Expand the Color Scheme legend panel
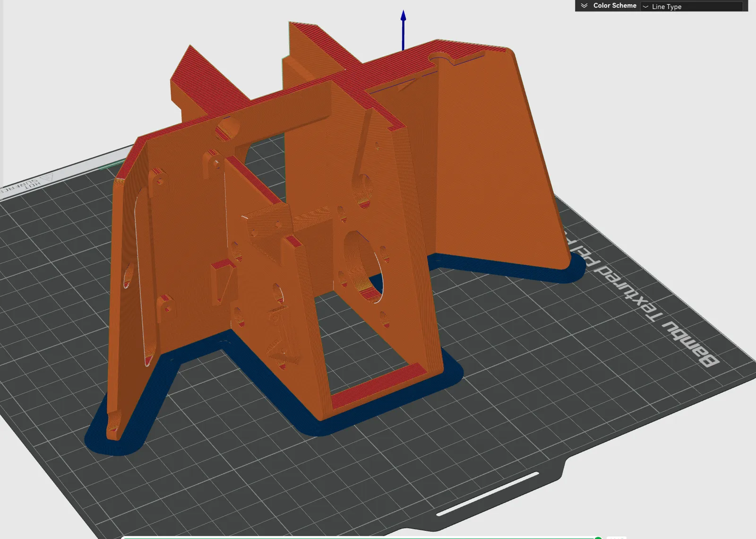Viewport: 756px width, 539px height. tap(584, 6)
